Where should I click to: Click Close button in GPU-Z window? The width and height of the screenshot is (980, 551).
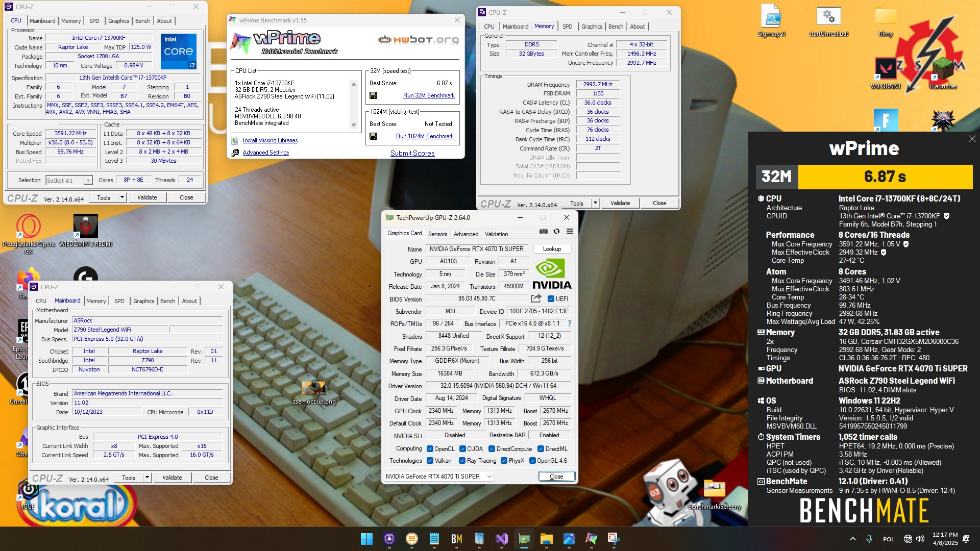[556, 477]
